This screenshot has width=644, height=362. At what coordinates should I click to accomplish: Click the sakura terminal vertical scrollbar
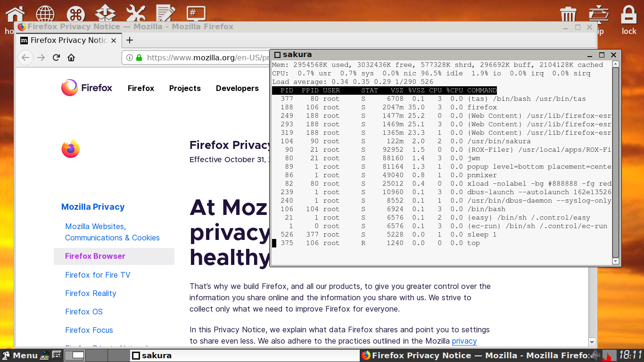pyautogui.click(x=616, y=162)
